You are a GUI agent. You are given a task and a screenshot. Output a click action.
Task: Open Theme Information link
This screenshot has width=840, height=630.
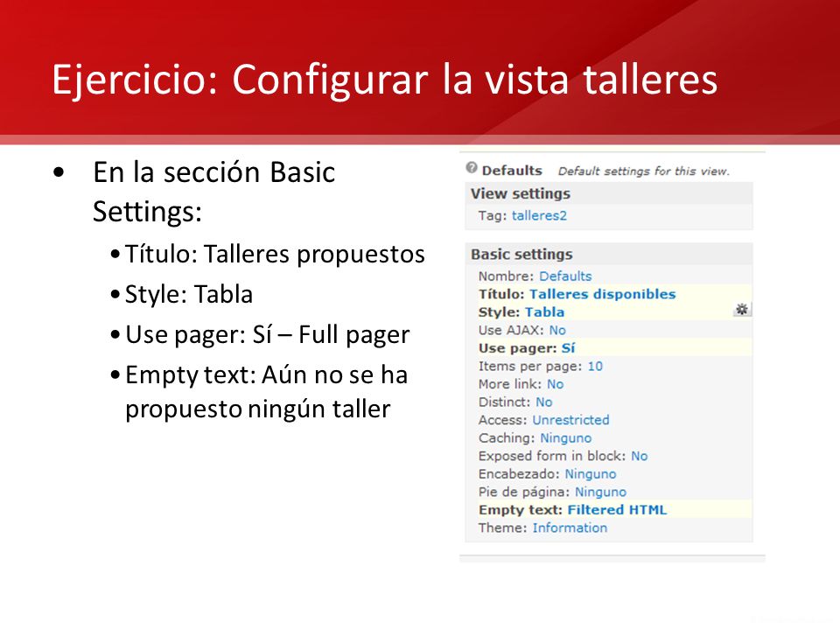tap(570, 528)
